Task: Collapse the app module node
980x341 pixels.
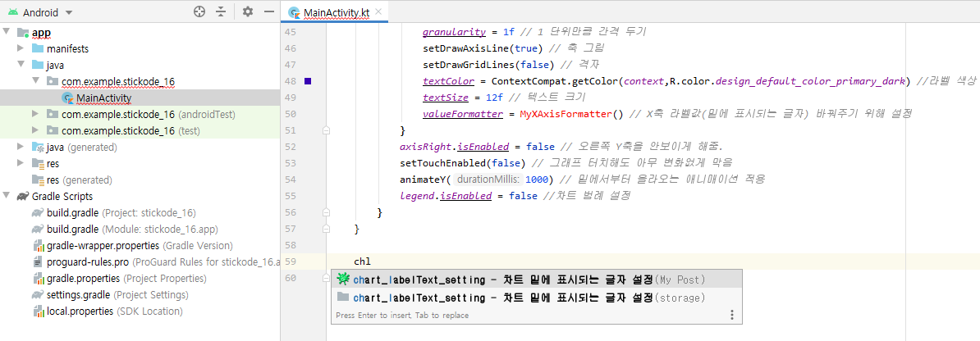Action: click(7, 33)
